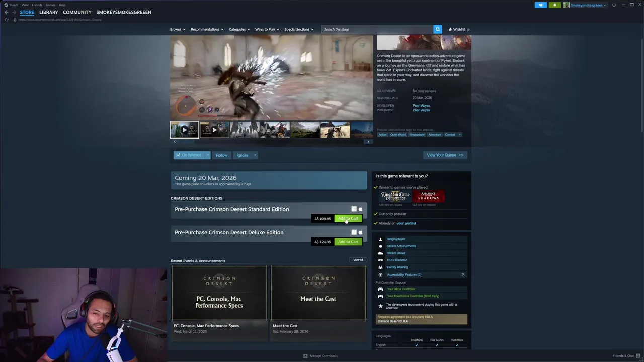Open the green notifications bell
The width and height of the screenshot is (644, 362).
click(x=555, y=5)
